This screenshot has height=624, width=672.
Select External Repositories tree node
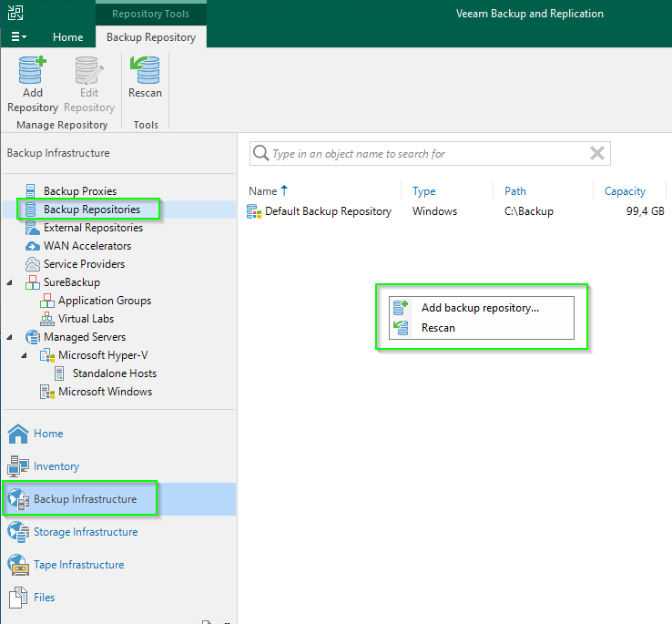coord(93,228)
